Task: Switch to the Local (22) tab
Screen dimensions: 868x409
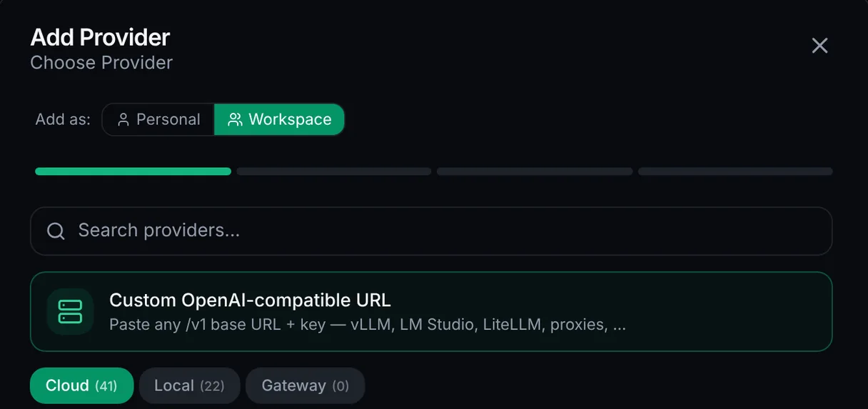Action: [189, 385]
